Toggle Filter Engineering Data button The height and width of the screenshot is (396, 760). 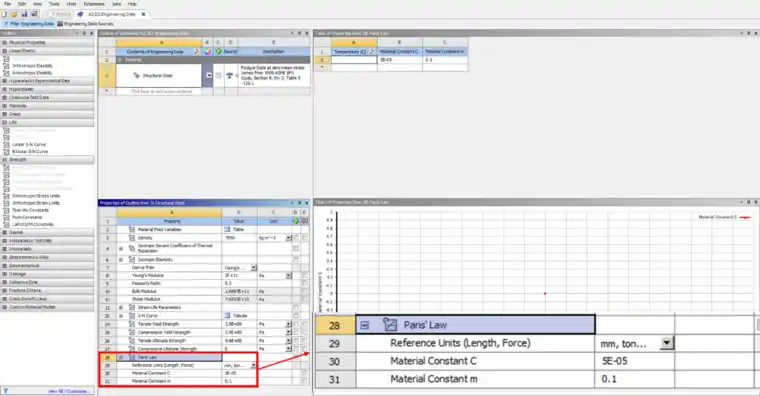[28, 23]
